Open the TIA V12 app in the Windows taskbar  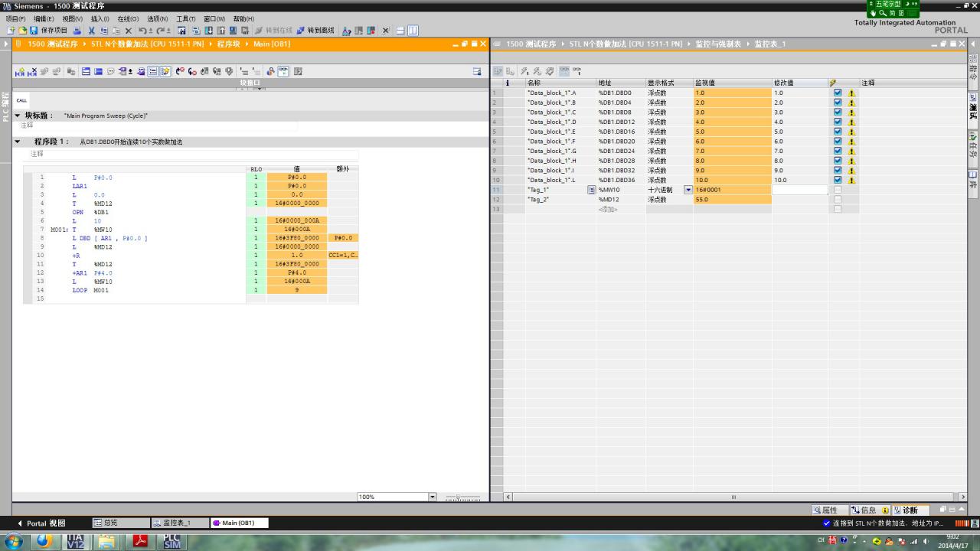(75, 541)
